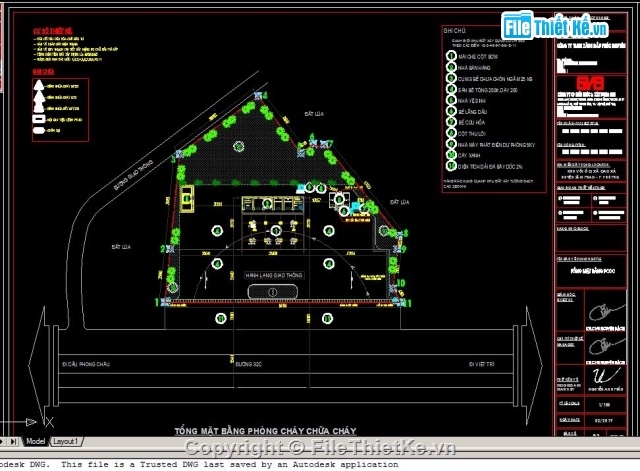Click legend entry 'NHÀ MÁY PHÁT ĐIỆN DỰ PHÒNG'
The height and width of the screenshot is (471, 640).
496,145
